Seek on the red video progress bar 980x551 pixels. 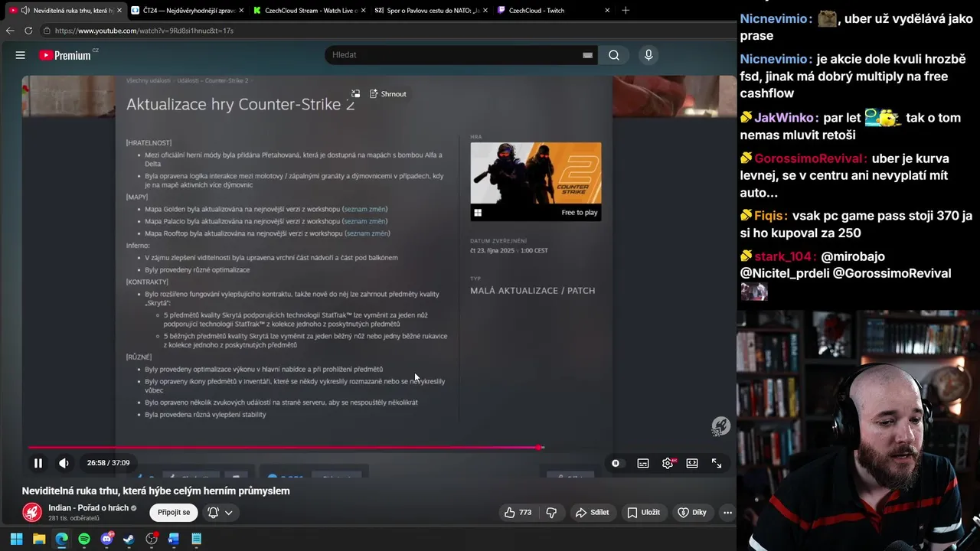tap(285, 448)
